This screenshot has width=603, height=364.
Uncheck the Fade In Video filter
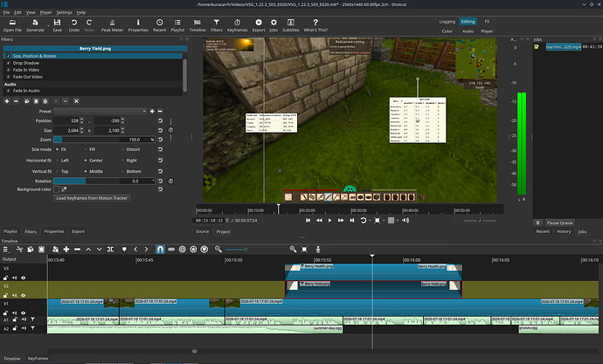(9, 70)
